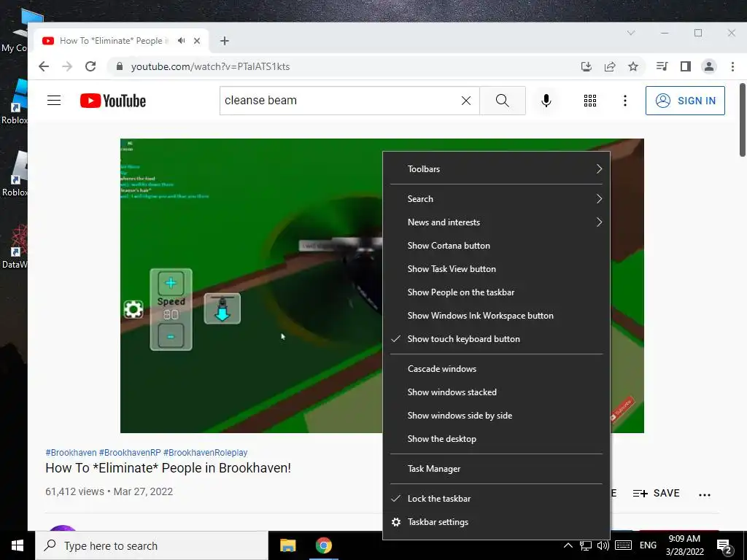Open the touch keyboard tray icon
747x560 pixels.
[623, 545]
